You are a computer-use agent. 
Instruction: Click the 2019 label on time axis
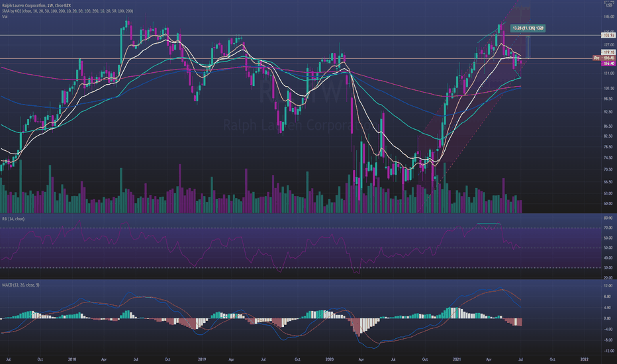click(x=202, y=359)
